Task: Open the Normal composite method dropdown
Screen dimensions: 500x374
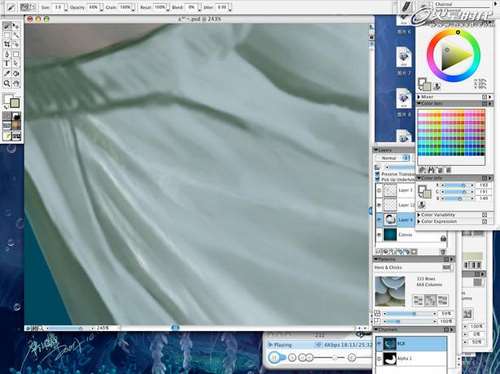Action: 393,158
